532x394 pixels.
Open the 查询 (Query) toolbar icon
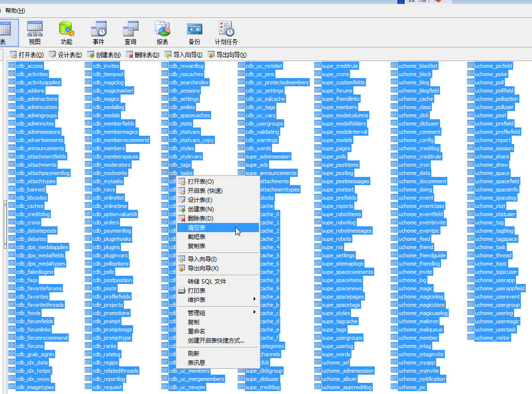pos(130,33)
